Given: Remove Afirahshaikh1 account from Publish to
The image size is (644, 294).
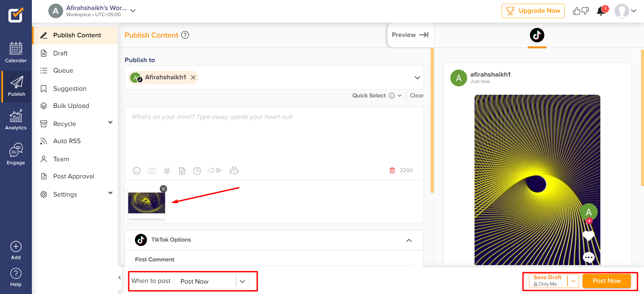Looking at the screenshot, I should [193, 77].
